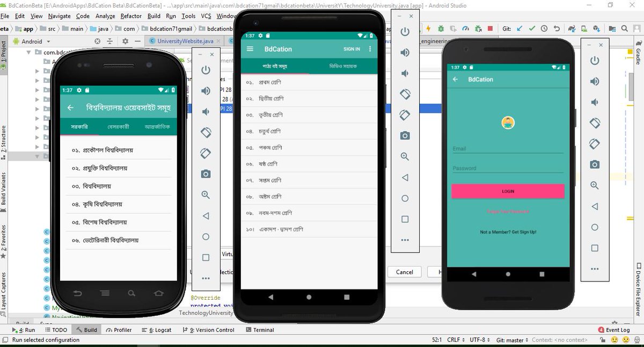Open the AVD Manager icon
This screenshot has width=644, height=347.
pos(584,28)
